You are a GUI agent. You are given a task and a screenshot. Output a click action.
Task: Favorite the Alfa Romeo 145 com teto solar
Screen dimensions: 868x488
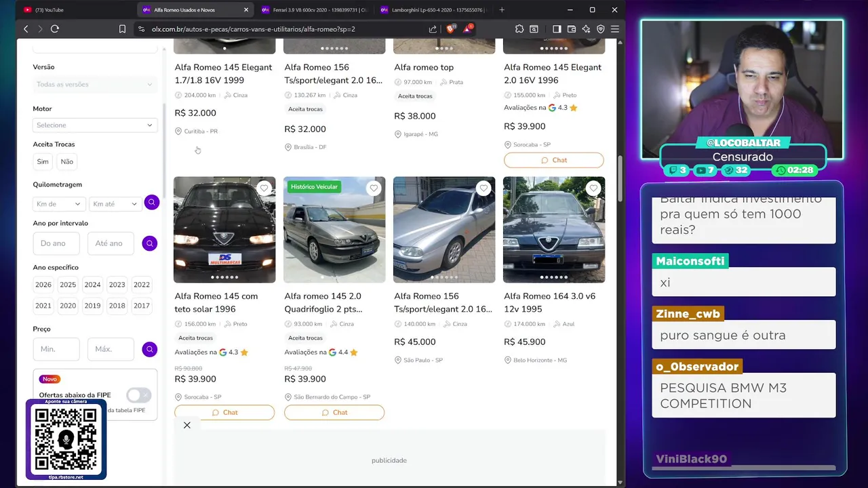(264, 188)
